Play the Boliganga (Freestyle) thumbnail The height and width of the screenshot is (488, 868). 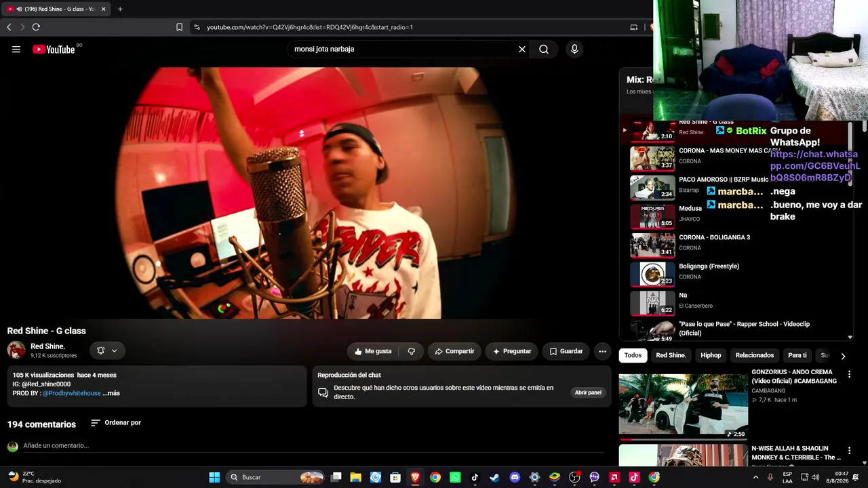652,274
